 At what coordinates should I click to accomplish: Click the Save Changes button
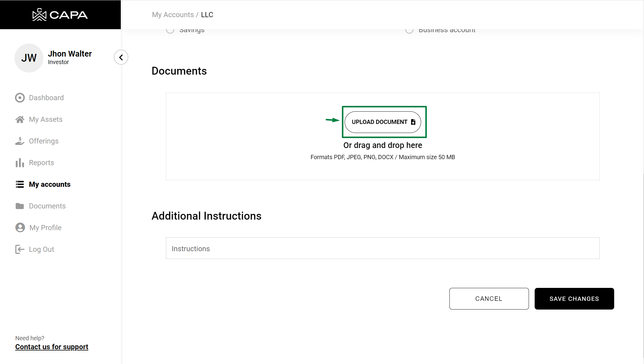pyautogui.click(x=574, y=299)
